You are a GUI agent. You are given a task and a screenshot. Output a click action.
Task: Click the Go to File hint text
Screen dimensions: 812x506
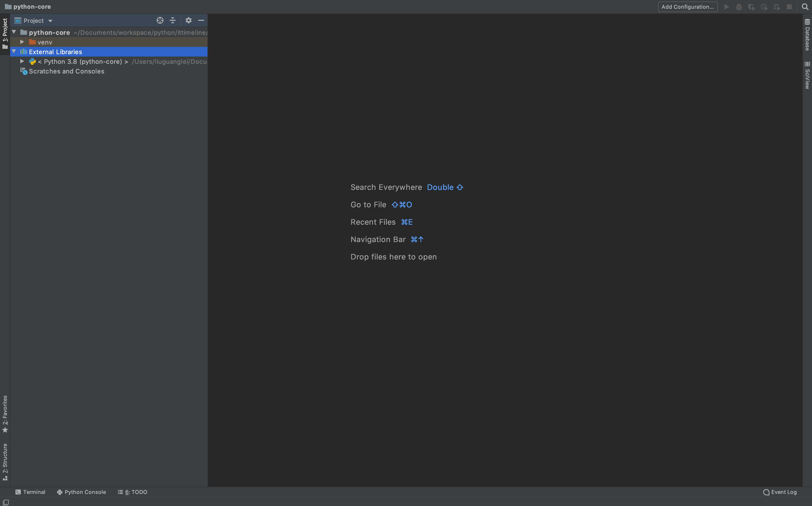point(368,204)
